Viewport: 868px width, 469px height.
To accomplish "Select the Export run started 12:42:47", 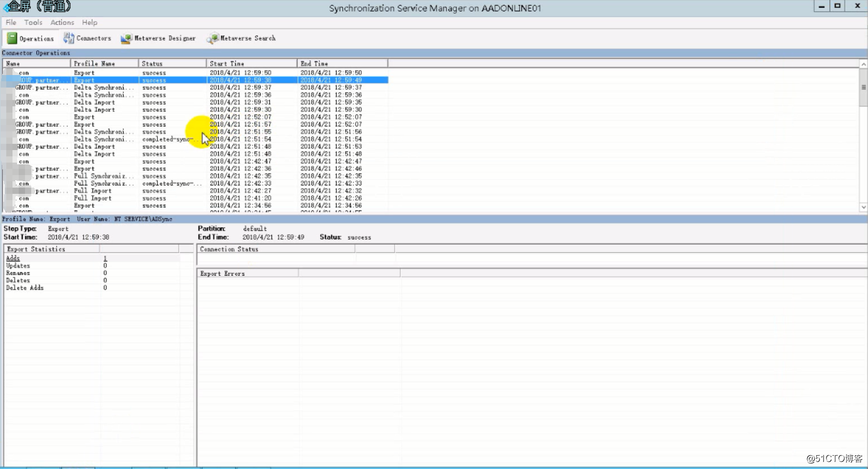I will pos(195,161).
